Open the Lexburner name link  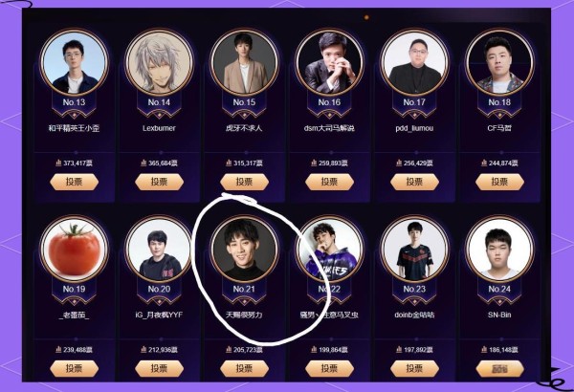159,128
